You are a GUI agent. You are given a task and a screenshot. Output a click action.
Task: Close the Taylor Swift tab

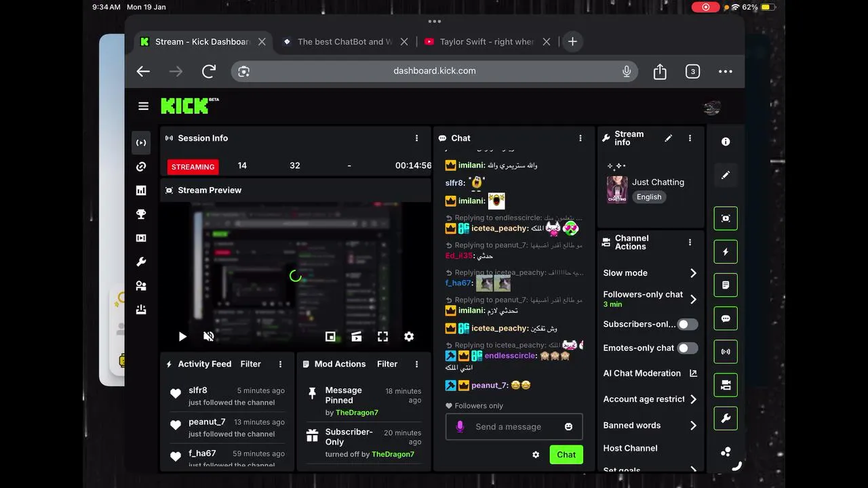547,41
